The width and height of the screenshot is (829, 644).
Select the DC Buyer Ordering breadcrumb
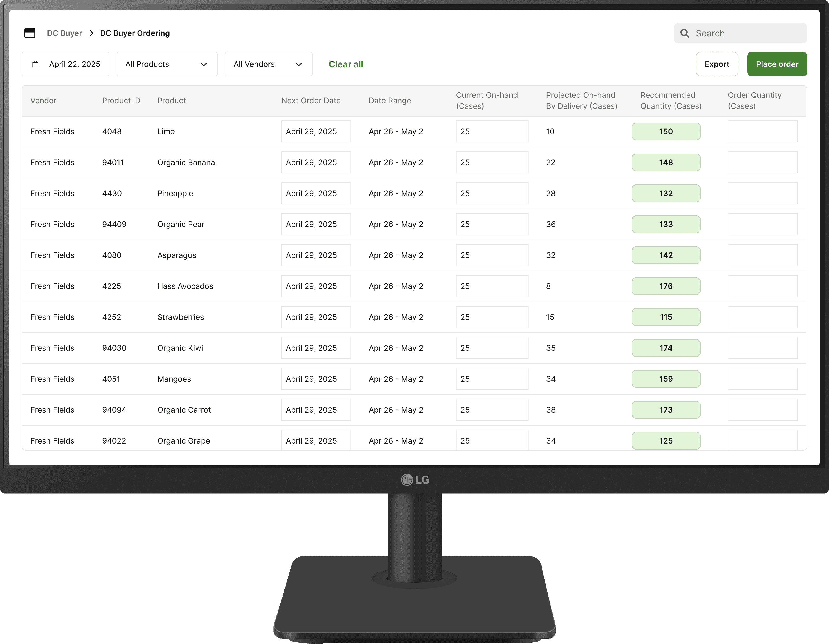coord(135,33)
